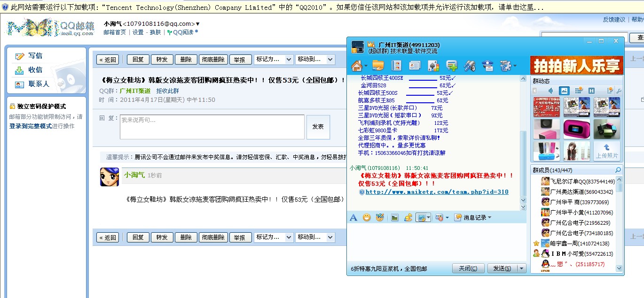This screenshot has width=644, height=298.
Task: Click the send picture icon in chat toolbar
Action: pos(395,217)
